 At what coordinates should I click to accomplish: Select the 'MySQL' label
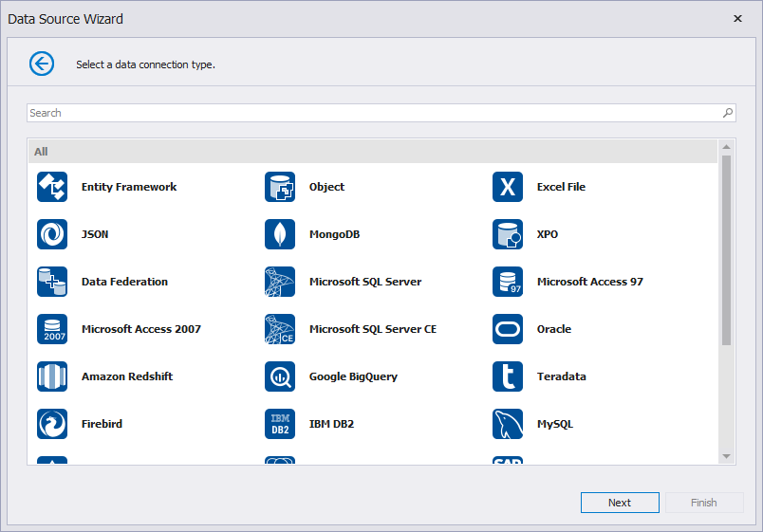click(555, 424)
